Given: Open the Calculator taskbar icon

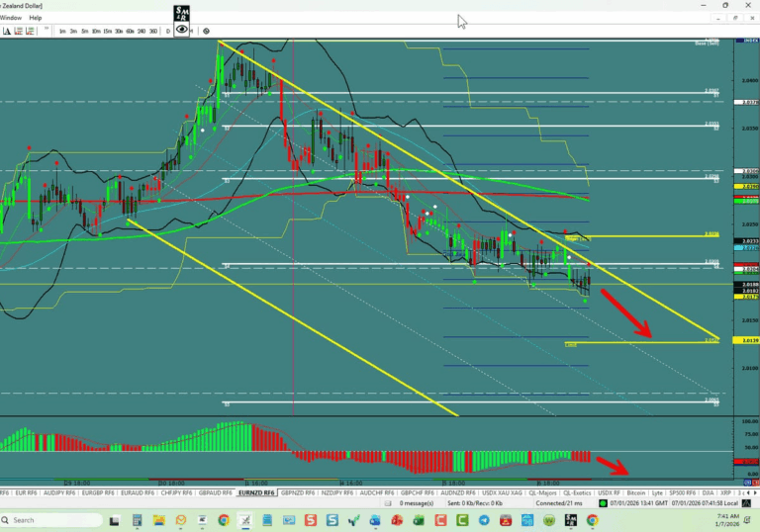Looking at the screenshot, I should [137, 521].
